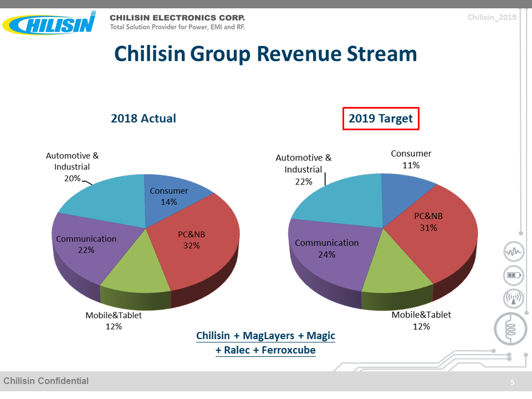Click the Chilisin logo in the header
This screenshot has width=532, height=399.
(x=49, y=23)
